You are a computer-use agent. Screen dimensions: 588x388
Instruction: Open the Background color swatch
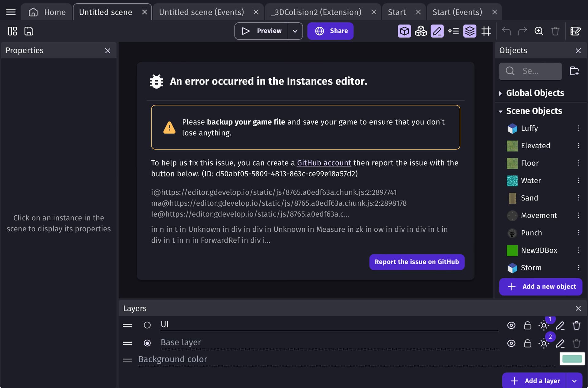pyautogui.click(x=571, y=359)
